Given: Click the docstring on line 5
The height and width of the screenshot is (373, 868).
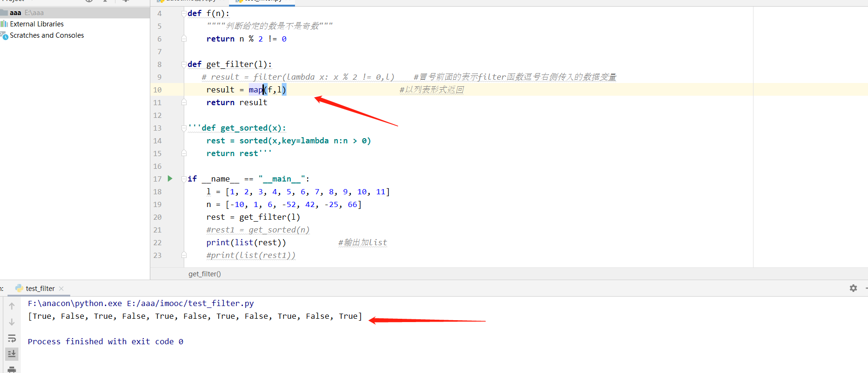Looking at the screenshot, I should click(270, 26).
